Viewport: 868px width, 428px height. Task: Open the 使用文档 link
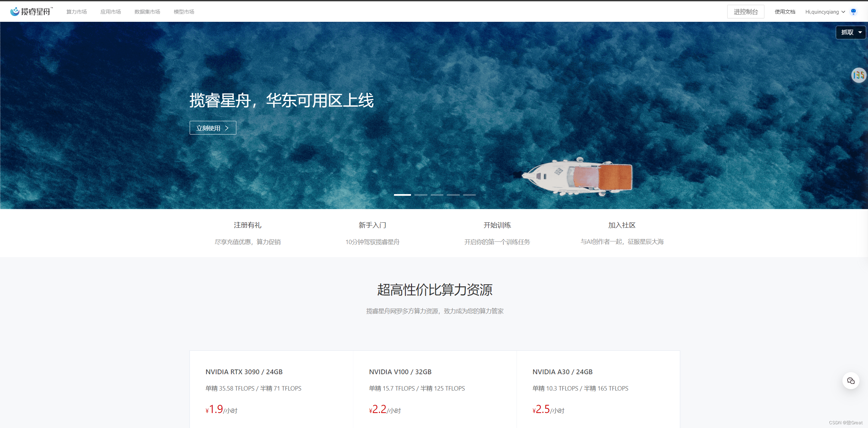pyautogui.click(x=785, y=12)
